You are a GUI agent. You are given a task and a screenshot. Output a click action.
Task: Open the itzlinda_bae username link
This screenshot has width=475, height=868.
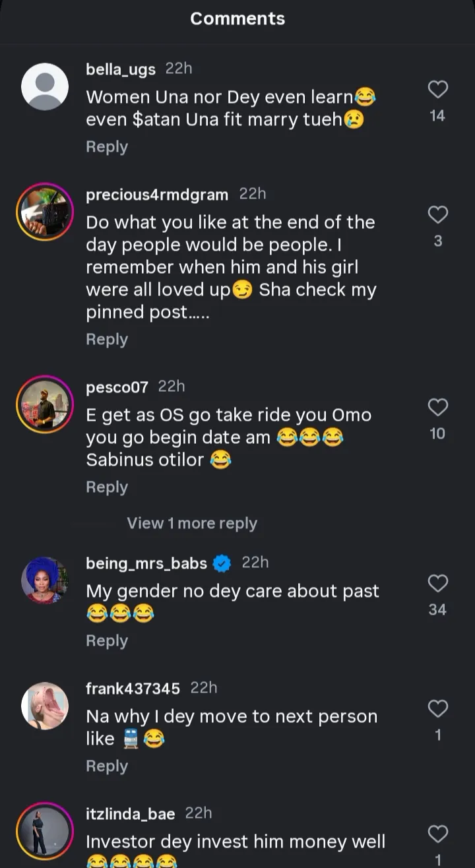coord(131,814)
